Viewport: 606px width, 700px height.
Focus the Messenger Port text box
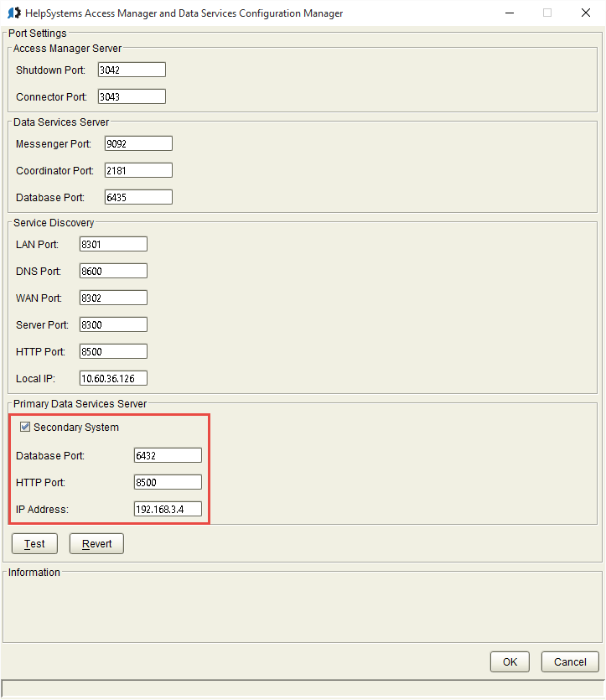tap(138, 143)
